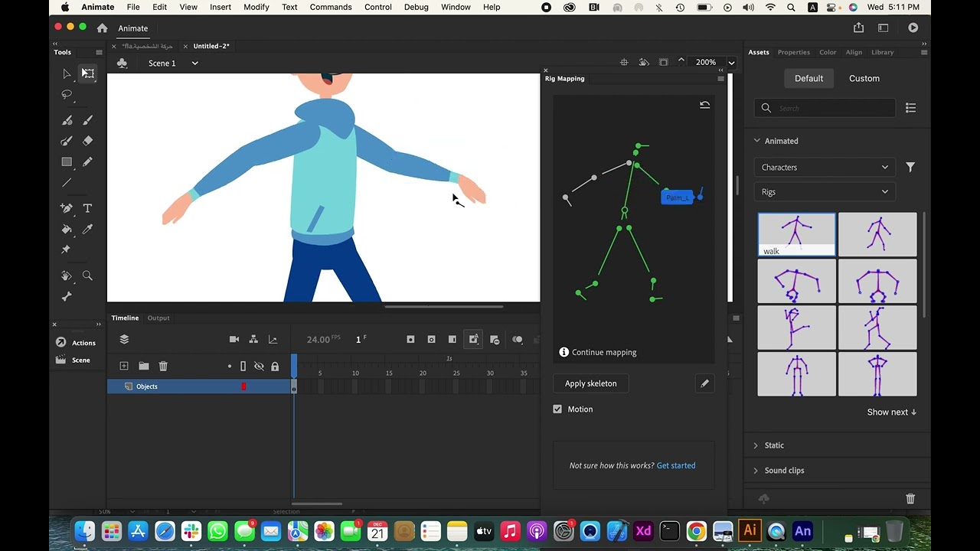This screenshot has height=551, width=980.
Task: Click the Delete layer trash icon
Action: [x=163, y=367]
